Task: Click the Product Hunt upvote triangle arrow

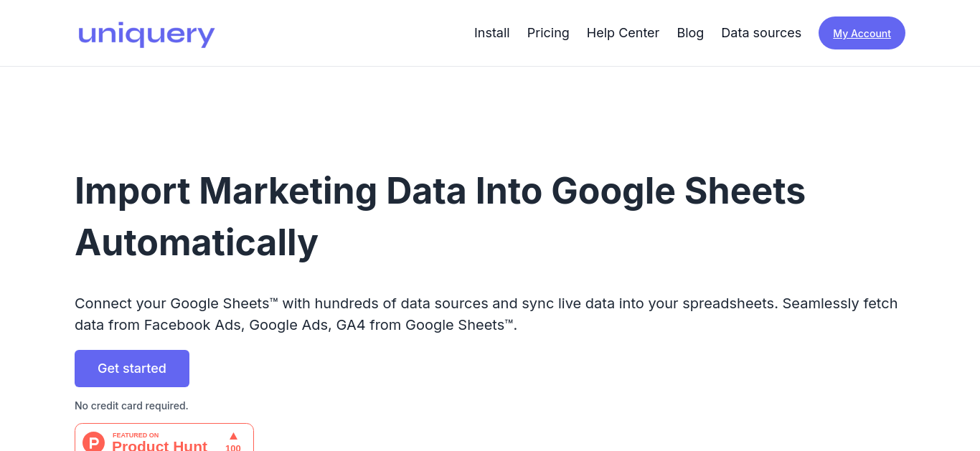Action: coord(233,436)
